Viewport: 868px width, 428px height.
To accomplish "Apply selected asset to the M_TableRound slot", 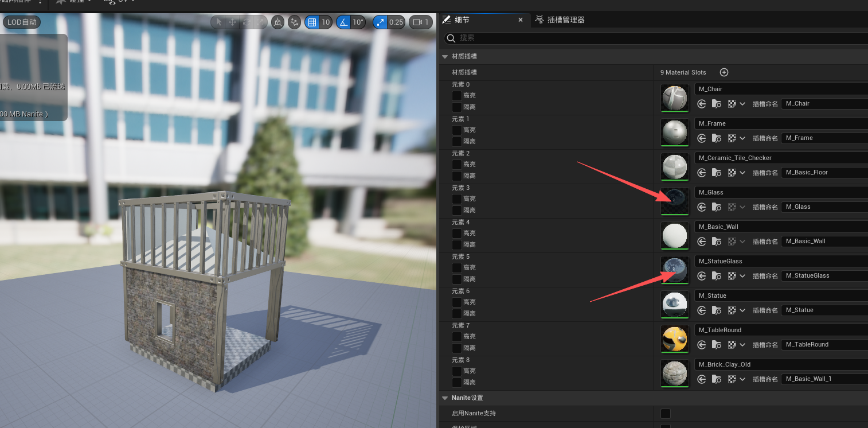I will coord(702,345).
